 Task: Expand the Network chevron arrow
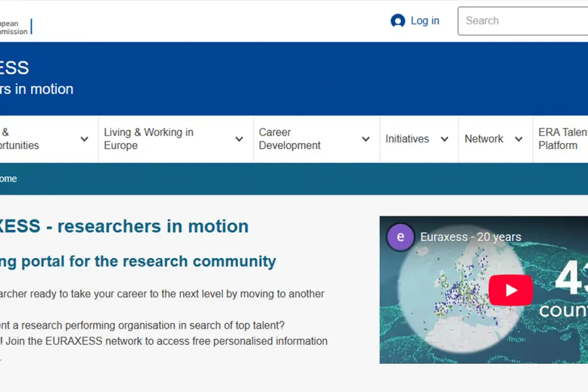click(519, 139)
